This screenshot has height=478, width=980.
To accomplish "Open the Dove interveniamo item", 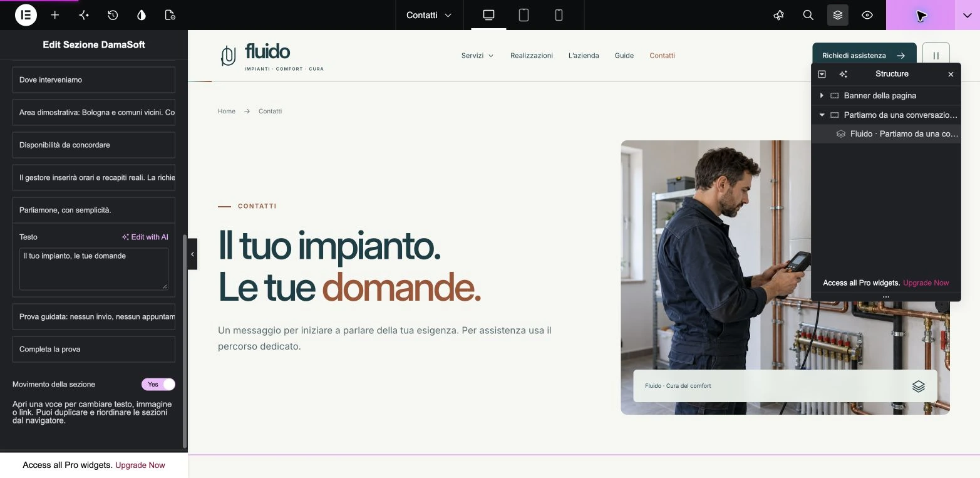I will [x=94, y=80].
